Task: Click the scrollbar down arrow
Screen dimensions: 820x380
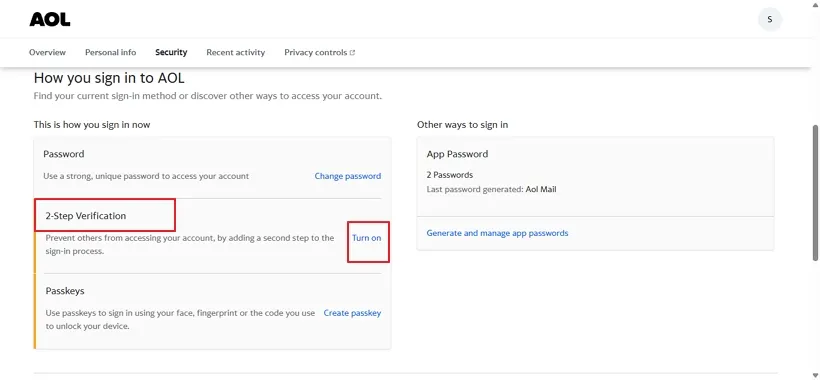Action: click(815, 375)
